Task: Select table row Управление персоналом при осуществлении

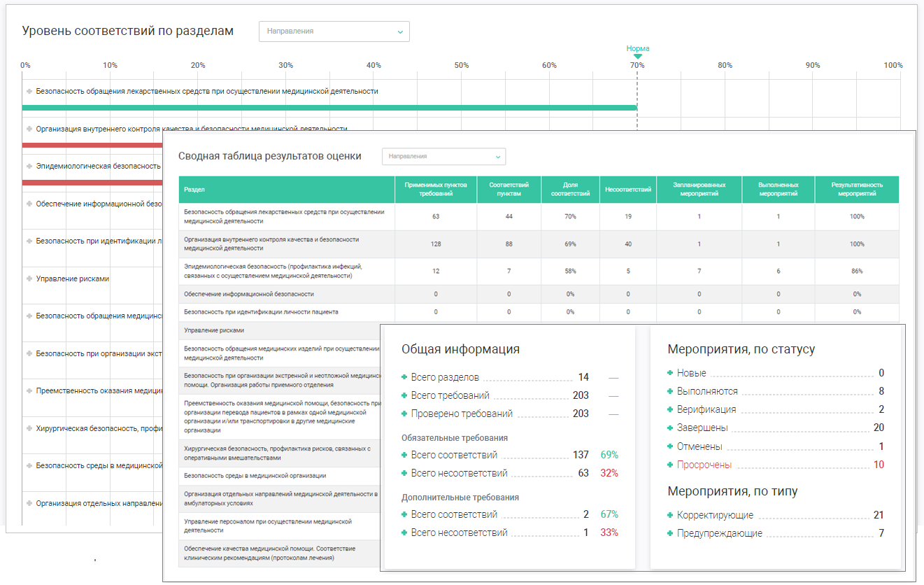Action: coord(280,526)
